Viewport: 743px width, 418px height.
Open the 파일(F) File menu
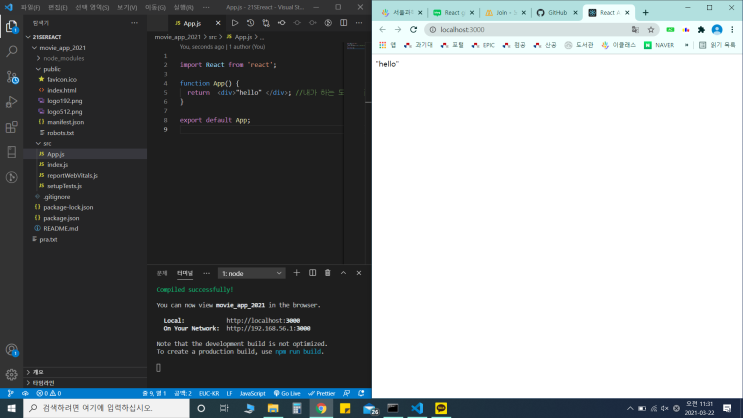tap(30, 8)
